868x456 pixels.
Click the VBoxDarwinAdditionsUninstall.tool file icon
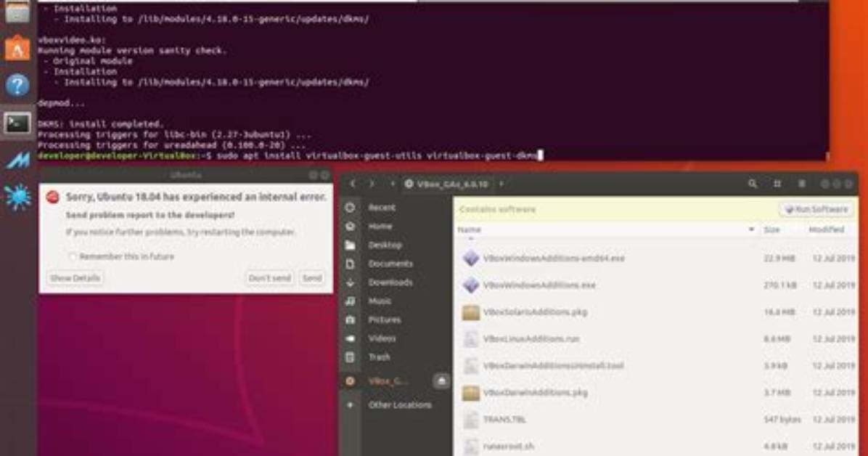pyautogui.click(x=470, y=366)
